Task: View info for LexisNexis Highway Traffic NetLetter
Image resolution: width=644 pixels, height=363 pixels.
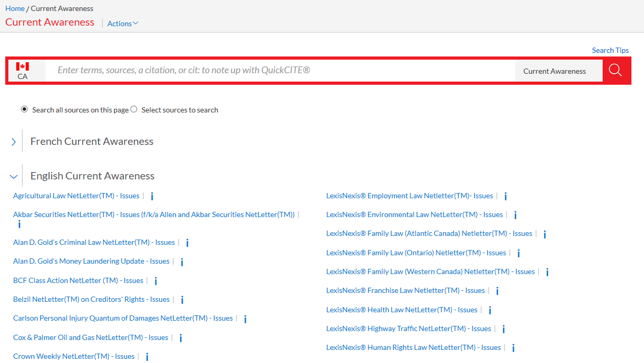Action: click(x=503, y=329)
